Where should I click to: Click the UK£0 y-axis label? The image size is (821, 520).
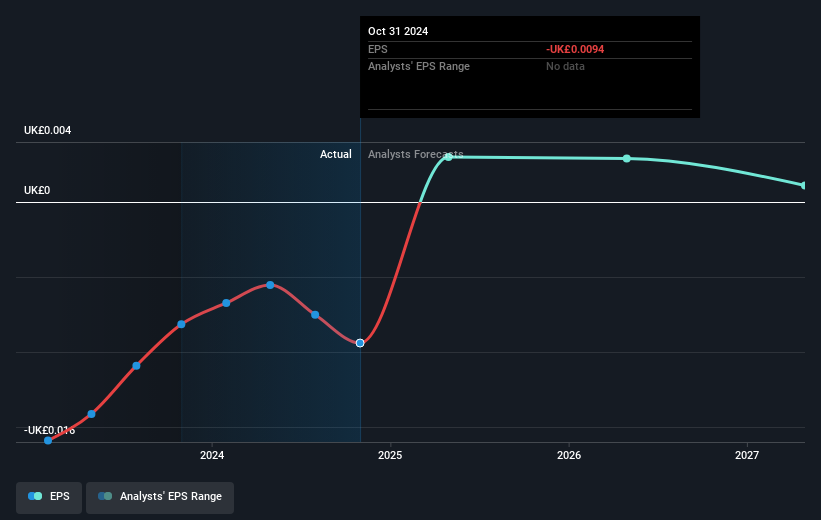[x=37, y=190]
